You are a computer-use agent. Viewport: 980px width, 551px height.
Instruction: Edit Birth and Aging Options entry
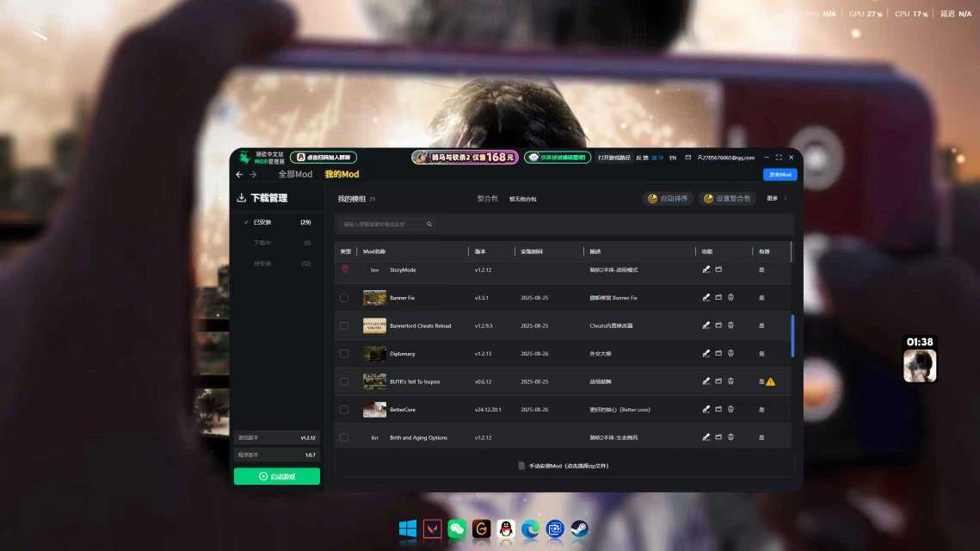click(706, 437)
